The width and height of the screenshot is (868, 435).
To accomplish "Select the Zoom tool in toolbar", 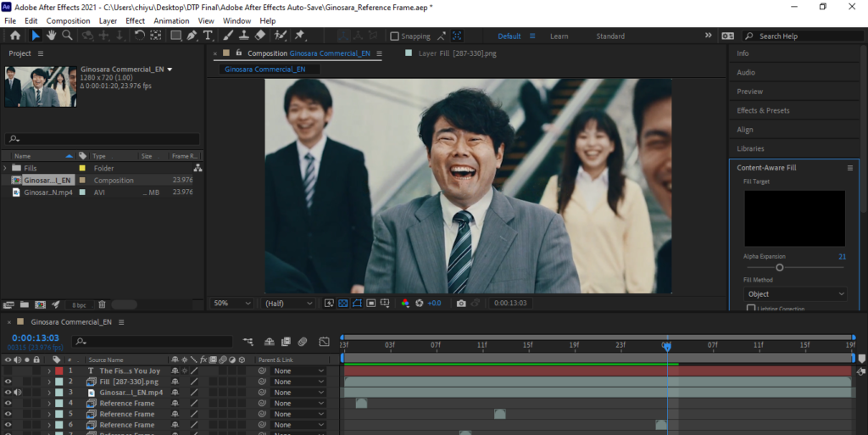I will (67, 36).
